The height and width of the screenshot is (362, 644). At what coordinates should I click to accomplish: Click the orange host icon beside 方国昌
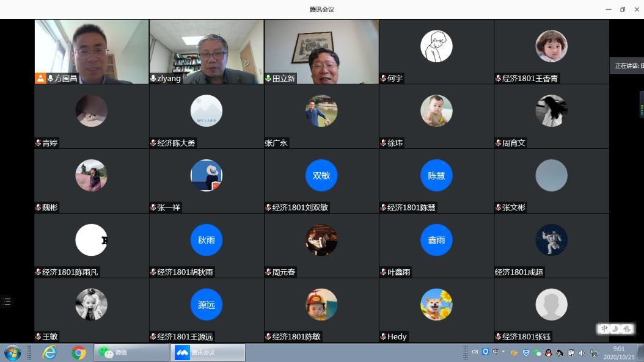40,78
